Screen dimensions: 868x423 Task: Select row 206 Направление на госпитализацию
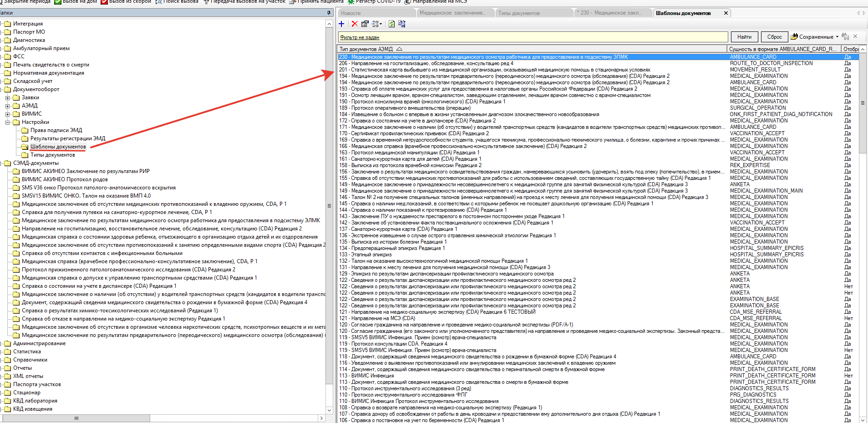[598, 63]
